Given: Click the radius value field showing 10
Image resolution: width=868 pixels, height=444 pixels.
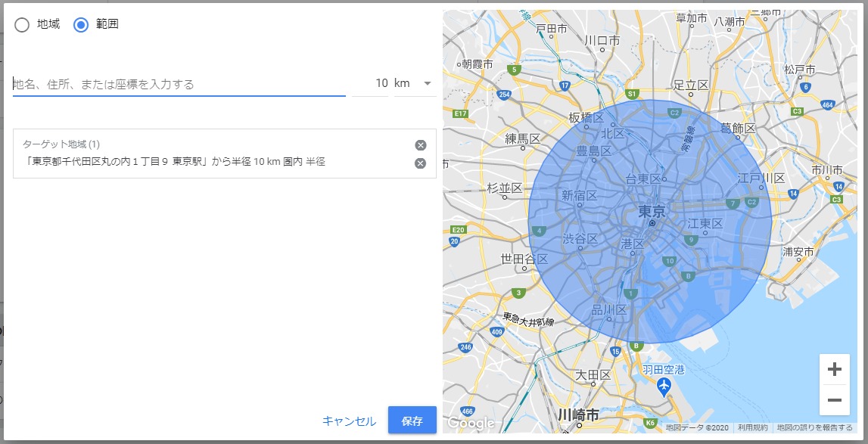Looking at the screenshot, I should (x=371, y=83).
